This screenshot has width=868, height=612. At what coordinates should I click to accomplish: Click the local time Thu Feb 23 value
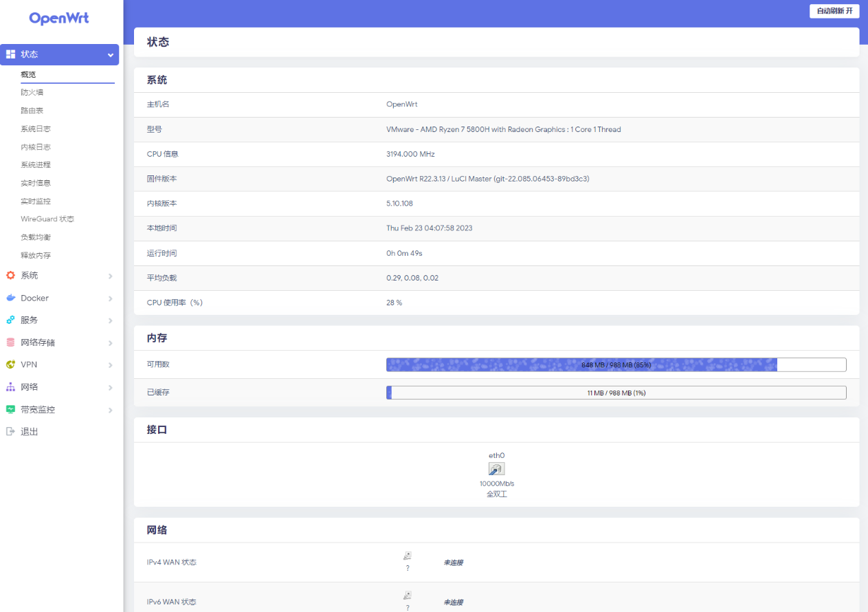click(x=430, y=228)
